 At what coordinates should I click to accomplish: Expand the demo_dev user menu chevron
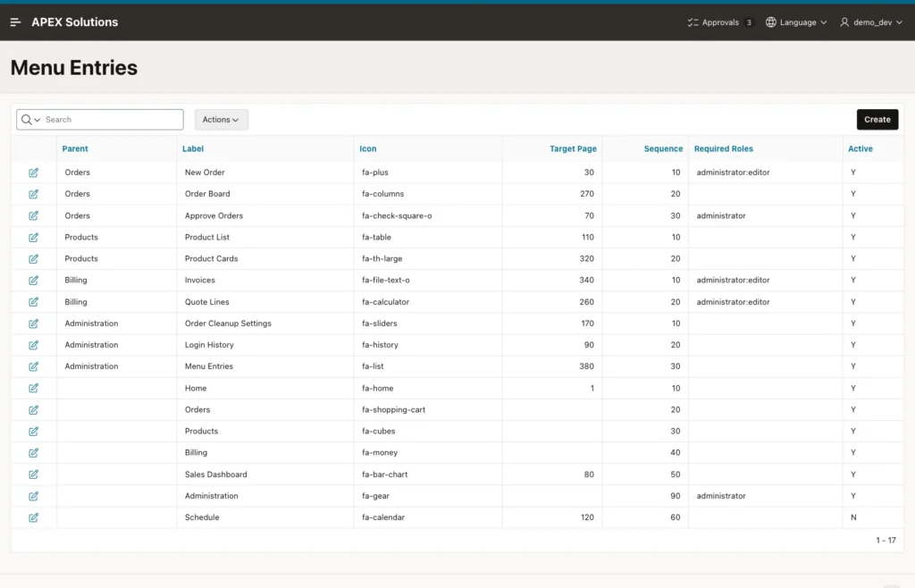(899, 22)
